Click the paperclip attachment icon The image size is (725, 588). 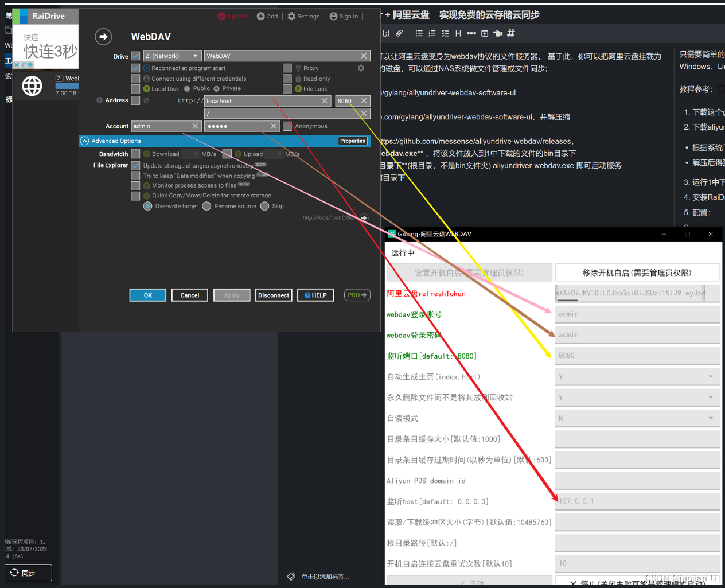pyautogui.click(x=399, y=33)
